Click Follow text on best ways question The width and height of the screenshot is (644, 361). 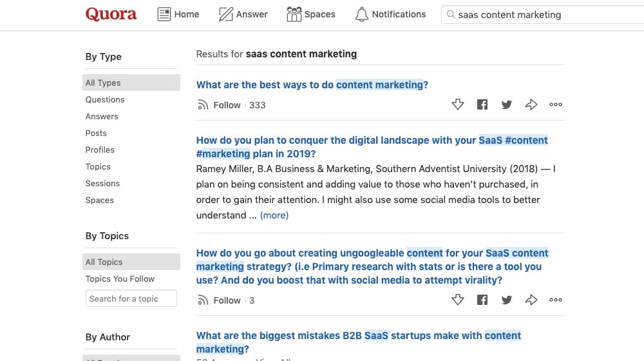pyautogui.click(x=227, y=105)
